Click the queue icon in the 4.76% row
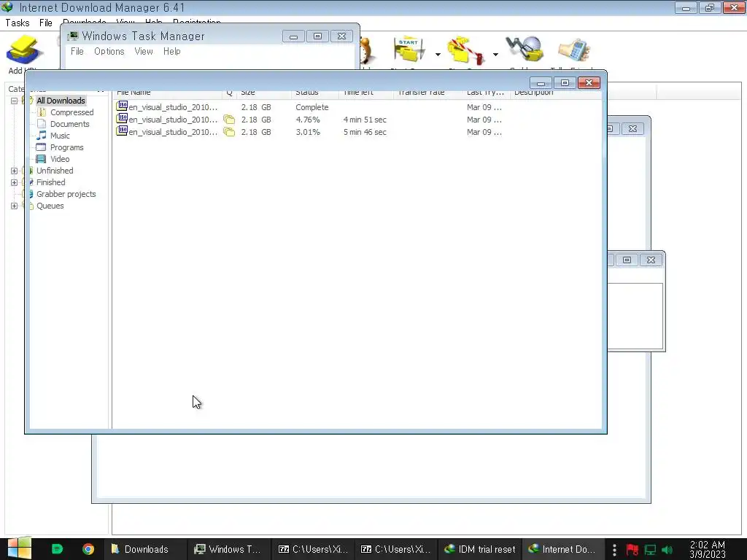Screen dimensions: 747x560 [x=229, y=120]
